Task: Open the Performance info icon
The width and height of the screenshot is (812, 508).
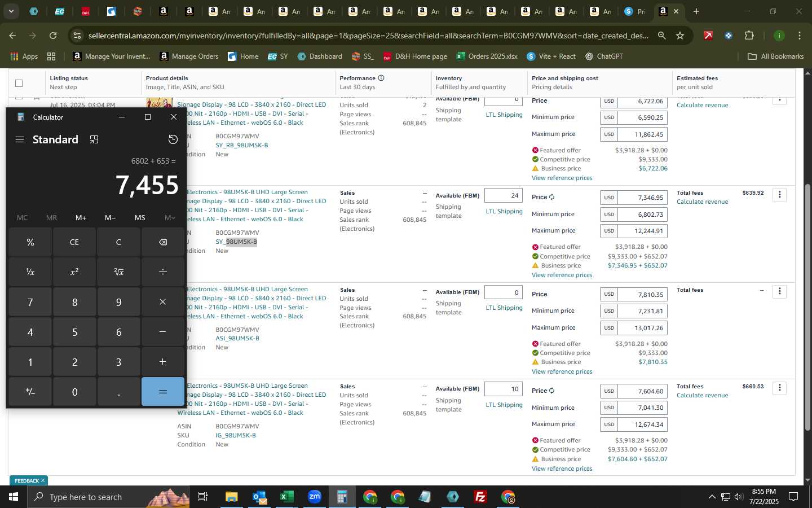Action: (381, 78)
